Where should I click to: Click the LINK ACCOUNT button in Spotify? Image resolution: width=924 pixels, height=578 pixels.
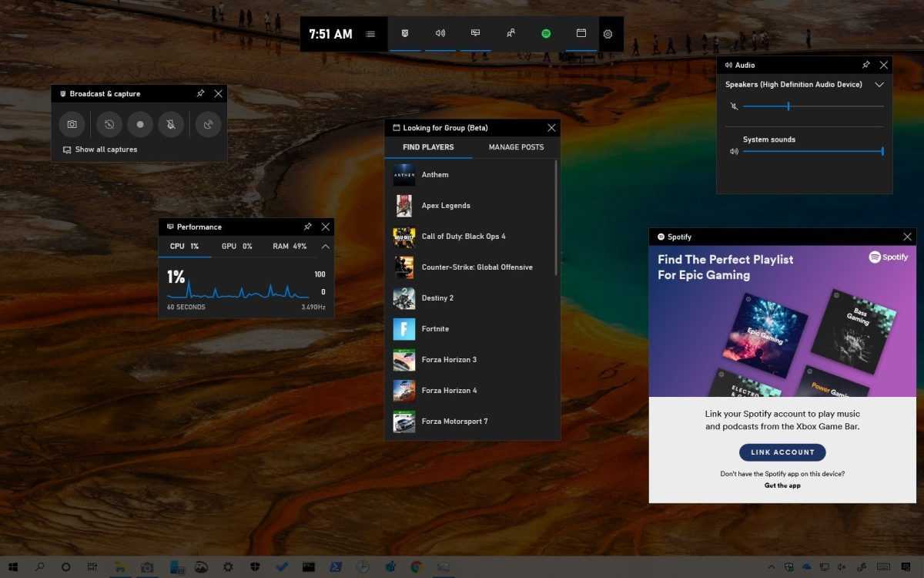tap(782, 452)
